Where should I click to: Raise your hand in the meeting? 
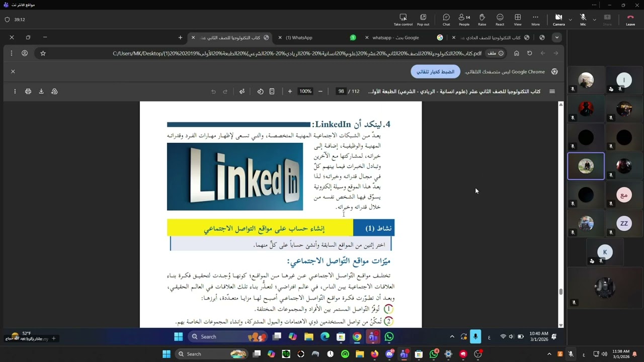tap(482, 20)
